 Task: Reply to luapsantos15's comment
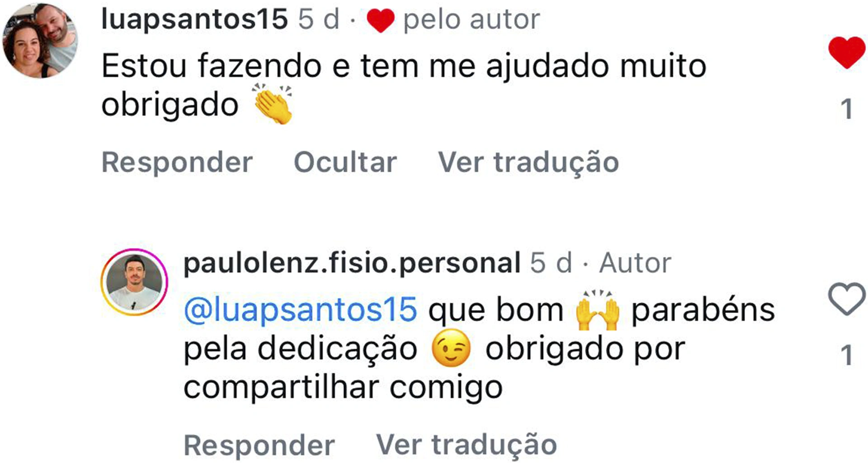177,162
